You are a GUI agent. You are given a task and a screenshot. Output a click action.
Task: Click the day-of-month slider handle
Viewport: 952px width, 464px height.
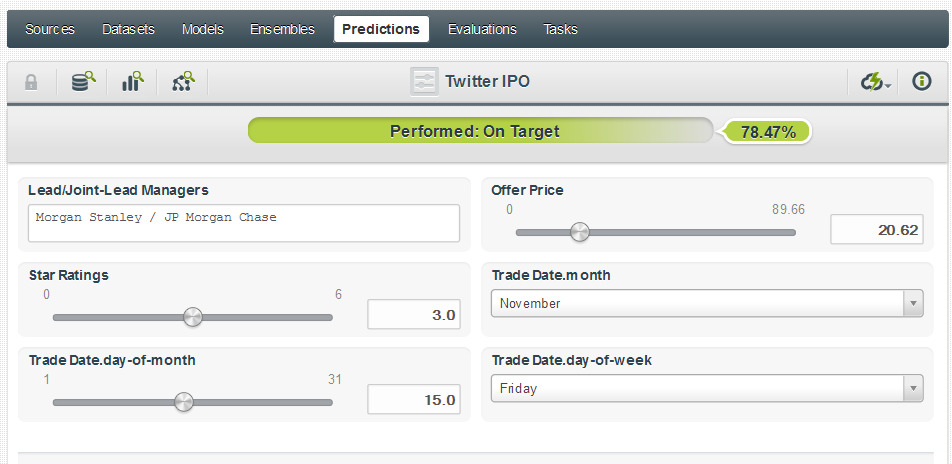[183, 402]
